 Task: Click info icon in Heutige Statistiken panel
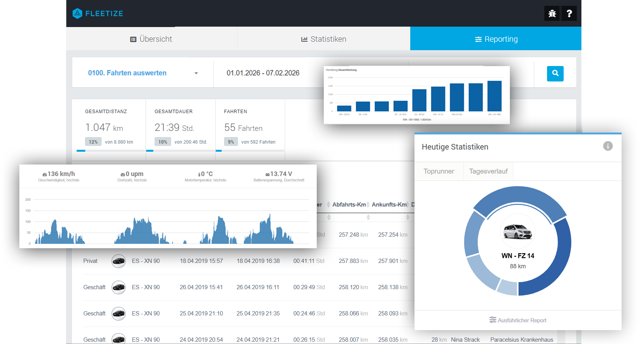[x=608, y=146]
